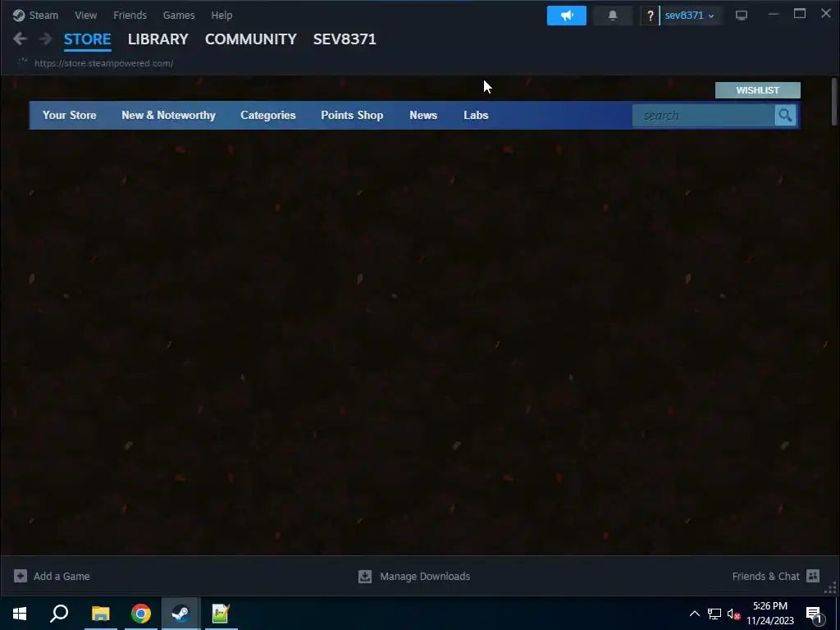The width and height of the screenshot is (840, 630).
Task: Open the Windows Start menu
Action: click(20, 614)
